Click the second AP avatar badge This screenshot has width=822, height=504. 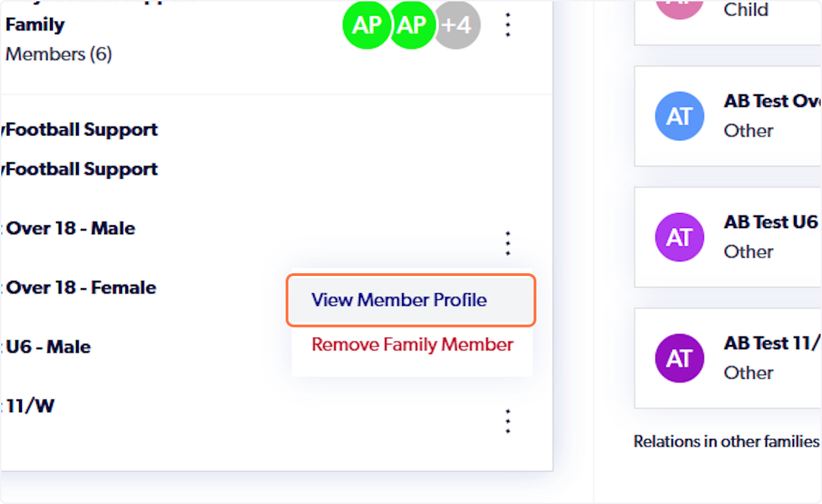(412, 25)
